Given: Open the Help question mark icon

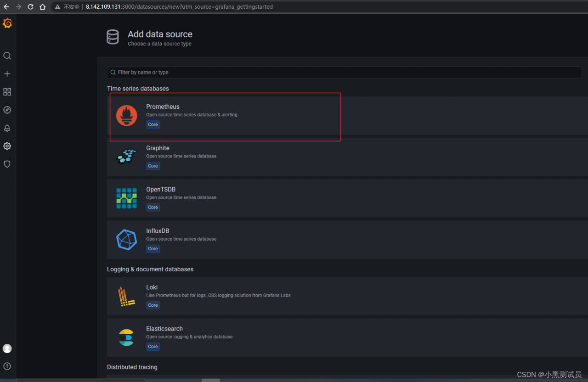Looking at the screenshot, I should (x=7, y=366).
